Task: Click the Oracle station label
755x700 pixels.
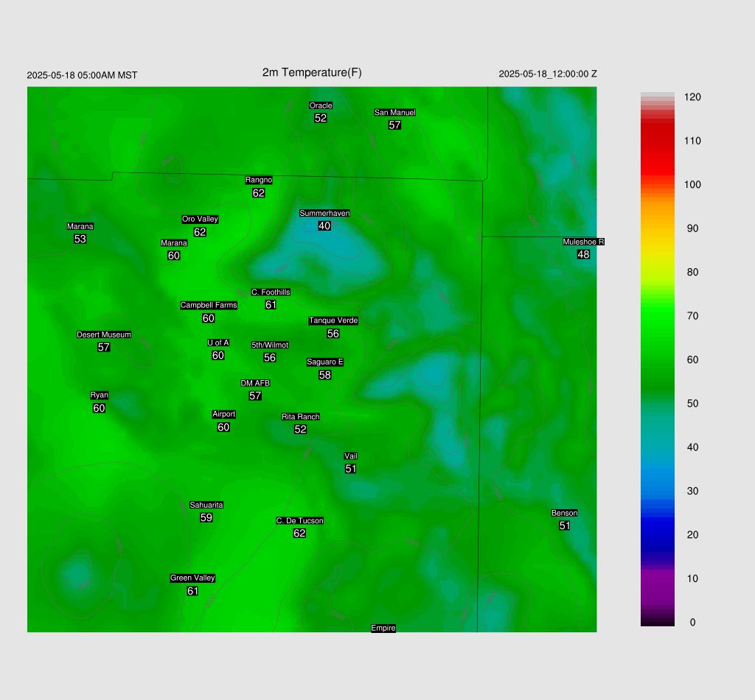Action: 321,105
